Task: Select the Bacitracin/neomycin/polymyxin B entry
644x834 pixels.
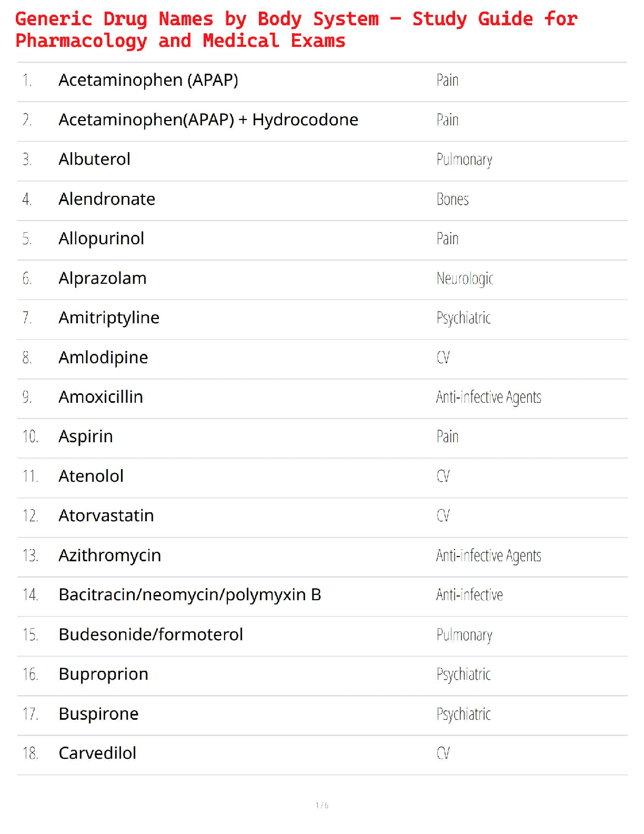Action: tap(190, 595)
